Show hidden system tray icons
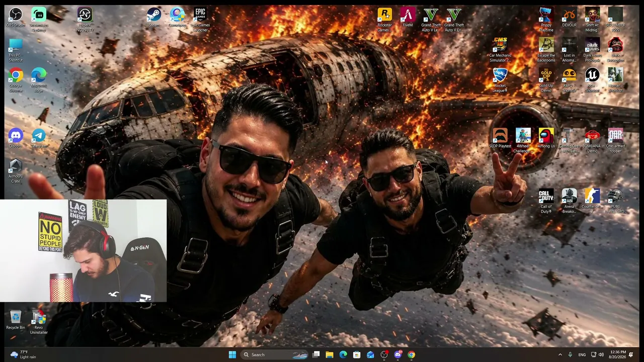This screenshot has height=362, width=644. coord(560,354)
